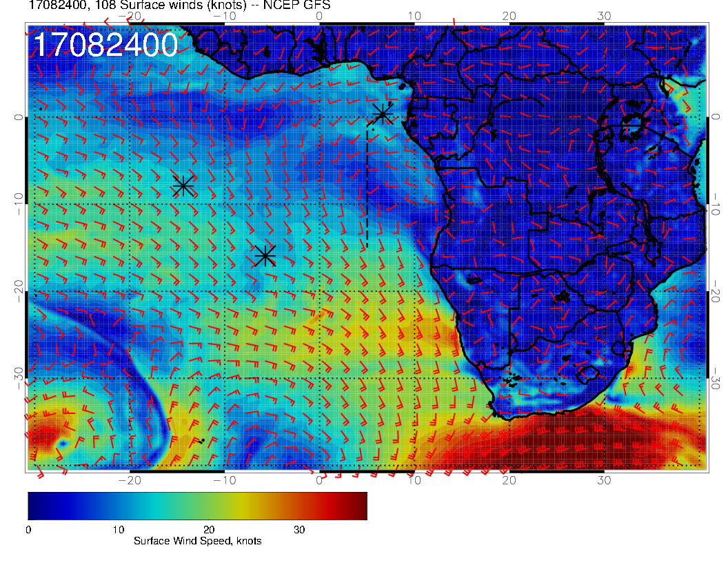Click the -20 longitude label on the bottom axis

pos(130,480)
